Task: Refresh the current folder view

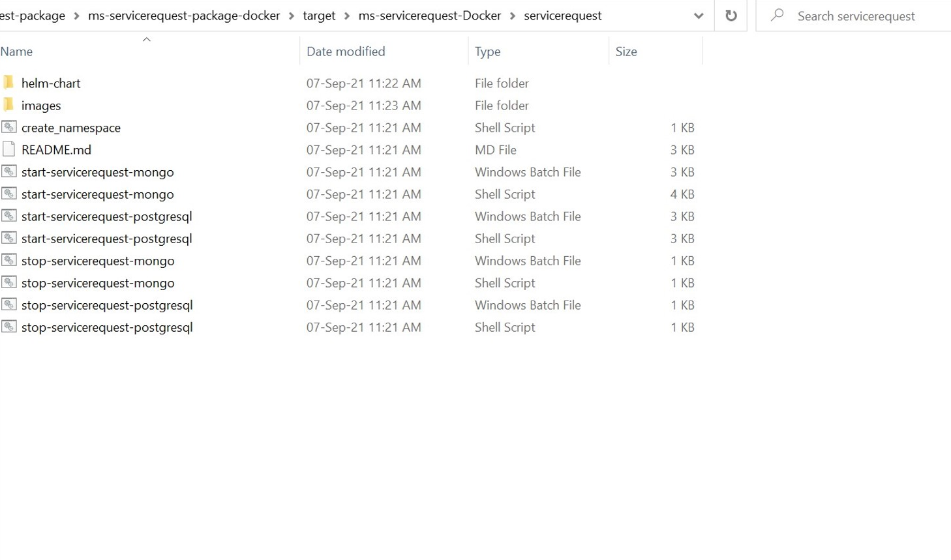Action: [731, 16]
